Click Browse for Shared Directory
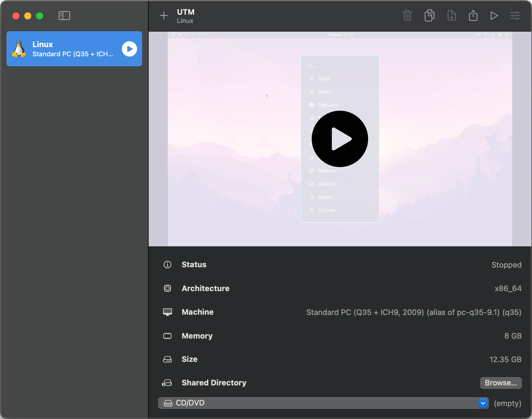The height and width of the screenshot is (419, 532). point(500,383)
